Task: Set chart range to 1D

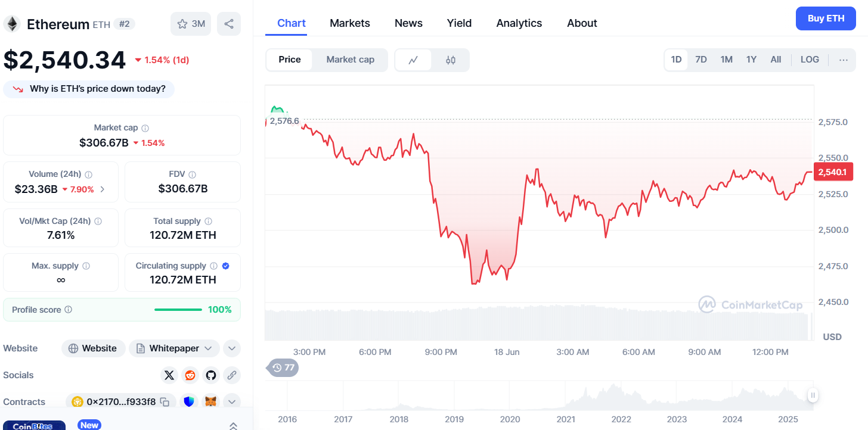Action: click(x=676, y=60)
